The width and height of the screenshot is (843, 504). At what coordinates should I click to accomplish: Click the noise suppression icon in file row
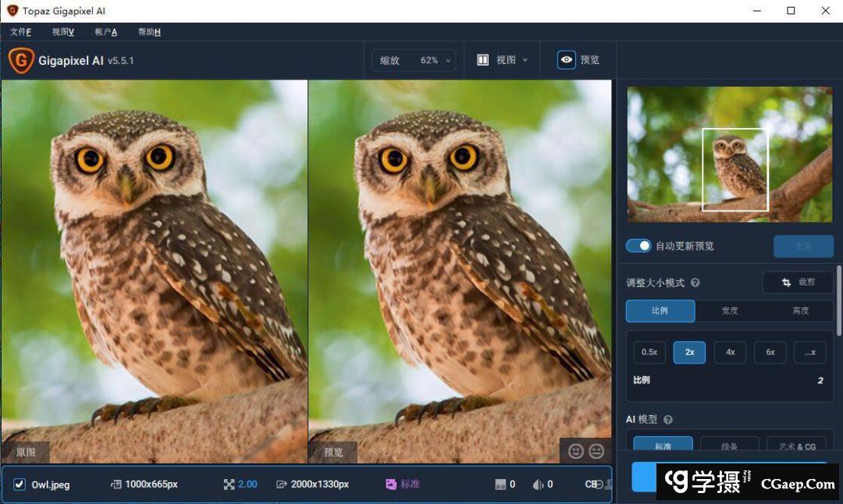coord(500,484)
